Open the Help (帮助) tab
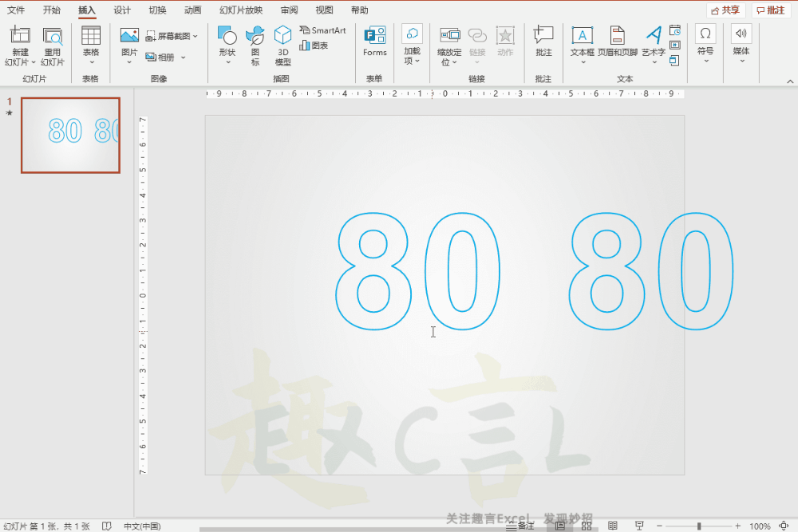Screen dimensions: 798x532 click(359, 10)
